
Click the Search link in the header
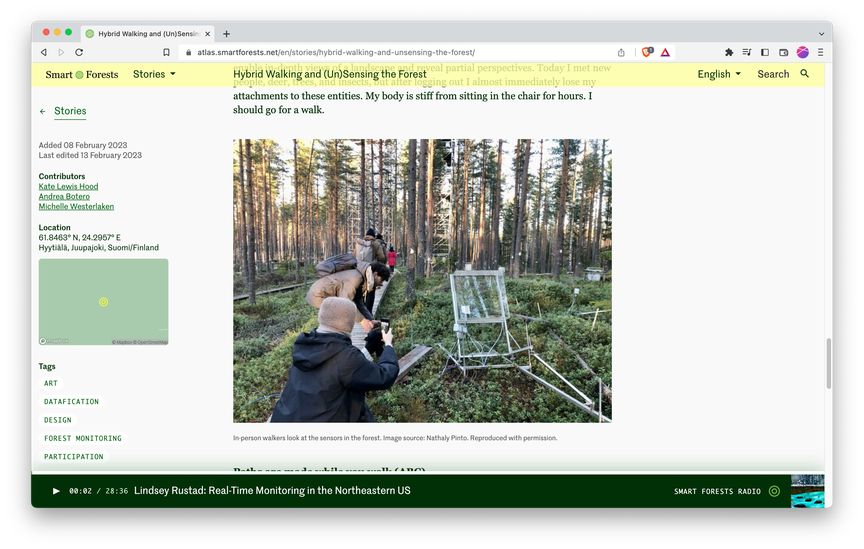coord(773,74)
